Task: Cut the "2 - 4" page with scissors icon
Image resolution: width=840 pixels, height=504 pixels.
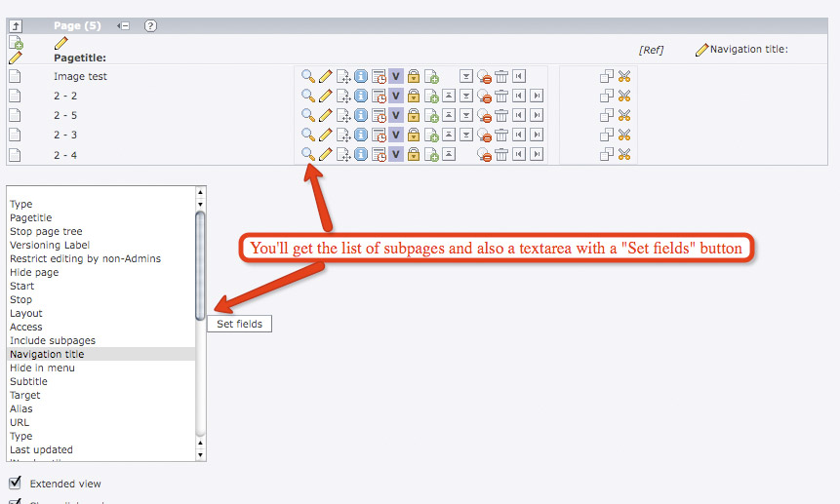Action: coord(624,154)
